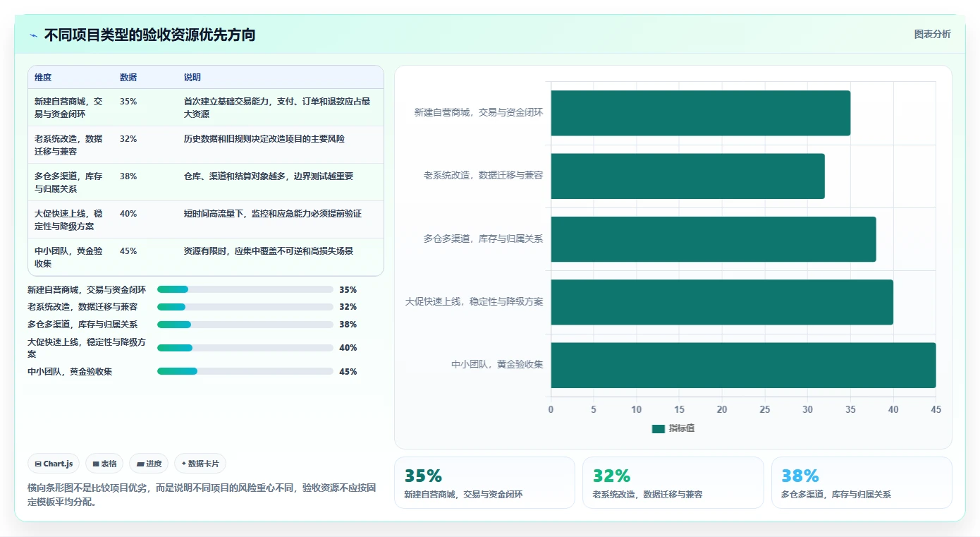
Task: Click the x-axis tick label 45
Action: (936, 410)
